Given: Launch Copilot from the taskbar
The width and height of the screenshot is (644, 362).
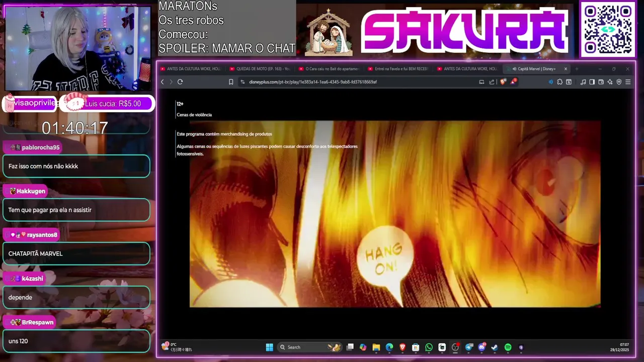Looking at the screenshot, I should click(363, 347).
